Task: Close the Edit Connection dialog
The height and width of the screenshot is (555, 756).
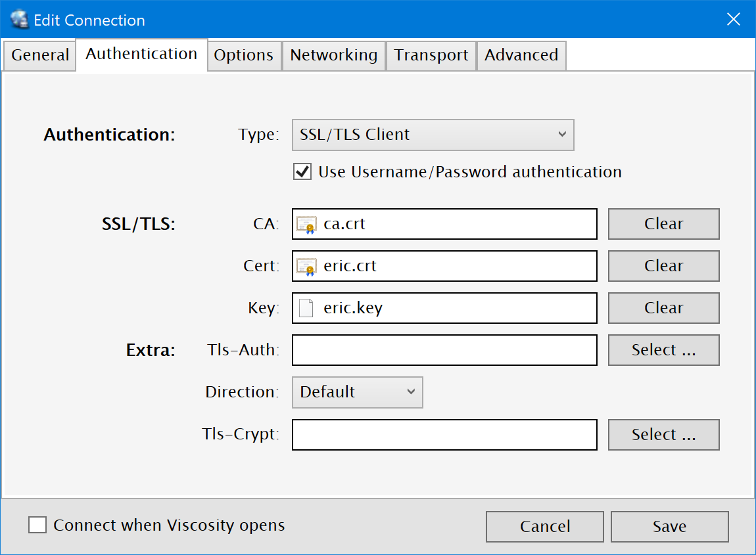Action: 734,20
